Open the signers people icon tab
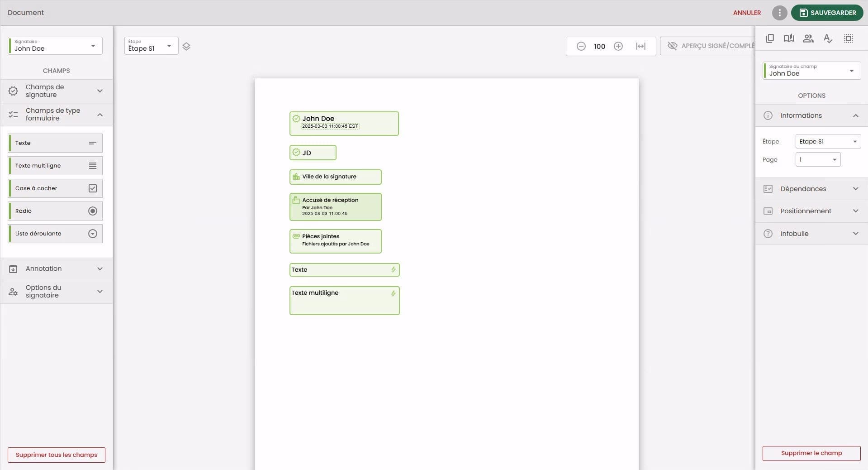 click(808, 38)
